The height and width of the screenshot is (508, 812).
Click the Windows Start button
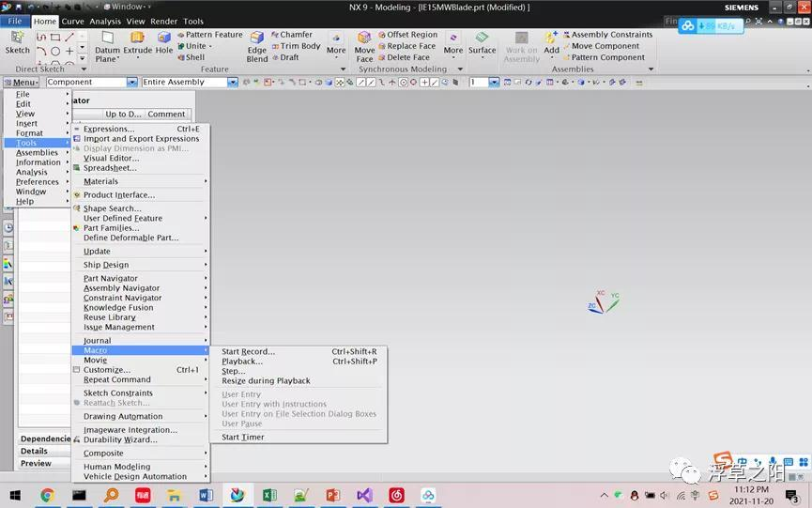(16, 496)
